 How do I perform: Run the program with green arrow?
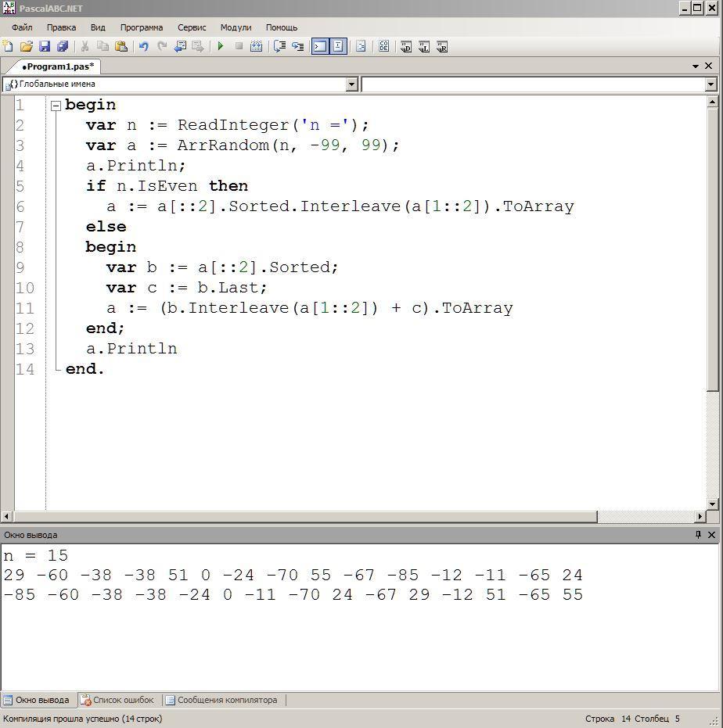[x=221, y=46]
